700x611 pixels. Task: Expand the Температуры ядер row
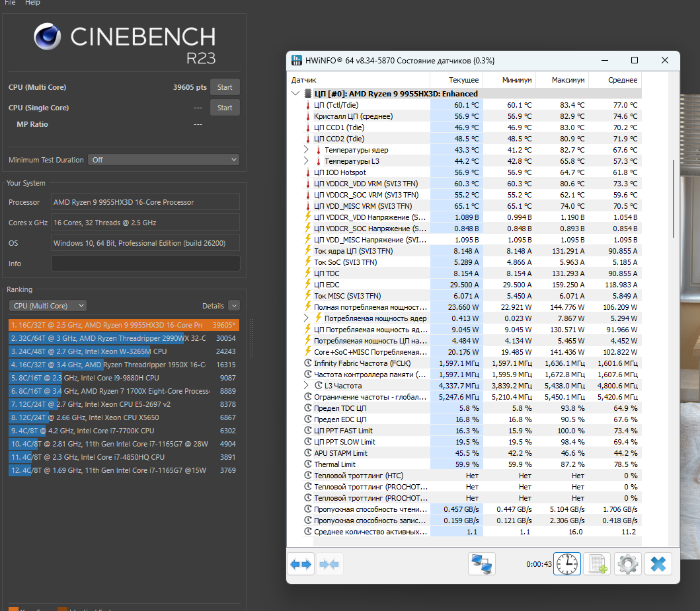coord(306,150)
